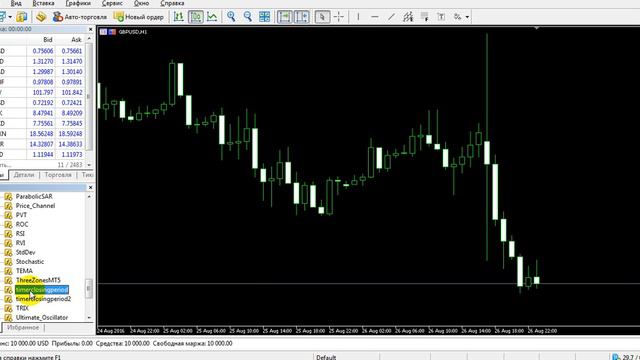
Task: Click Navigator scrollbar up arrow
Action: (89, 196)
